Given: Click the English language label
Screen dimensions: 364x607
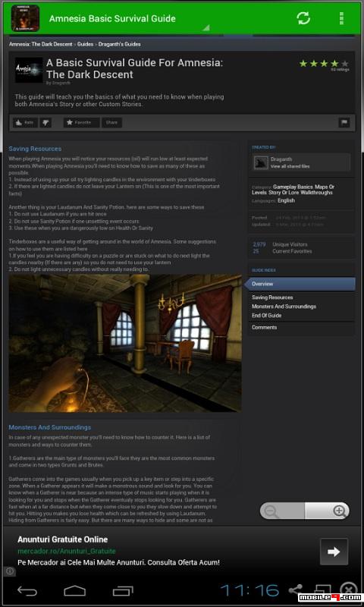Looking at the screenshot, I should pos(286,200).
